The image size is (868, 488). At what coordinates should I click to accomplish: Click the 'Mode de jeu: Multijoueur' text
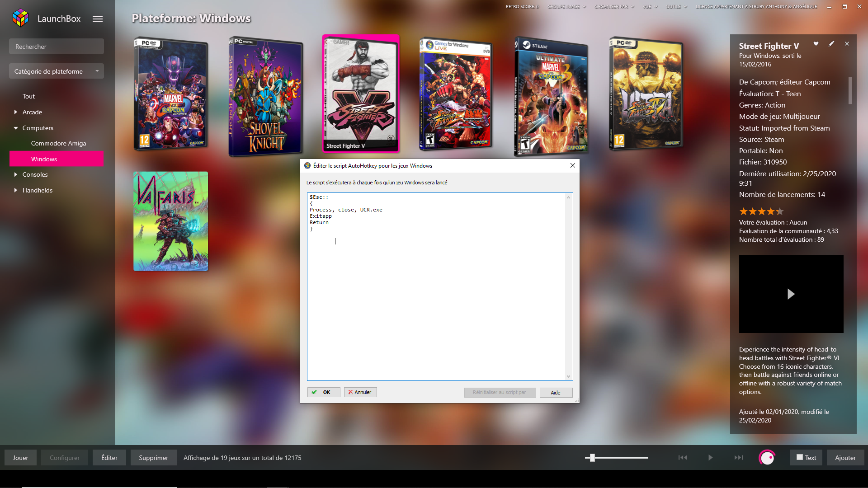[x=779, y=117]
